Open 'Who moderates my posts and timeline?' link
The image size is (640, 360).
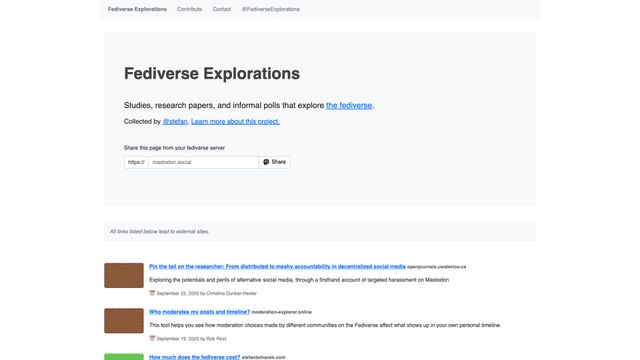[199, 312]
